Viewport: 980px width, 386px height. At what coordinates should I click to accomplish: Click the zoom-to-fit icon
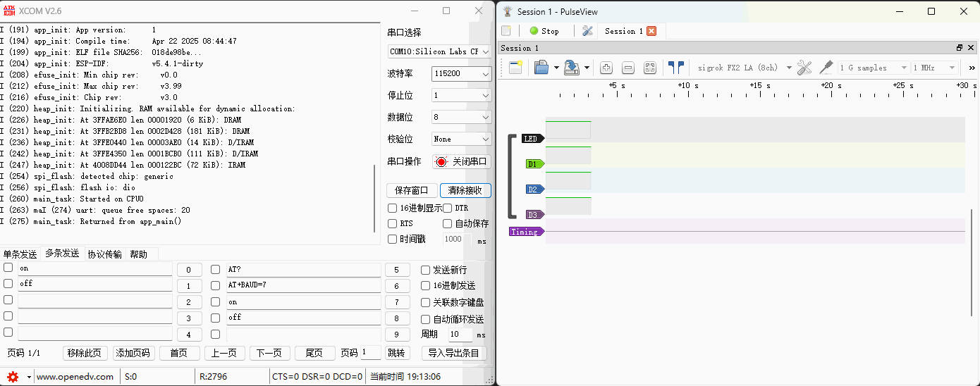650,68
